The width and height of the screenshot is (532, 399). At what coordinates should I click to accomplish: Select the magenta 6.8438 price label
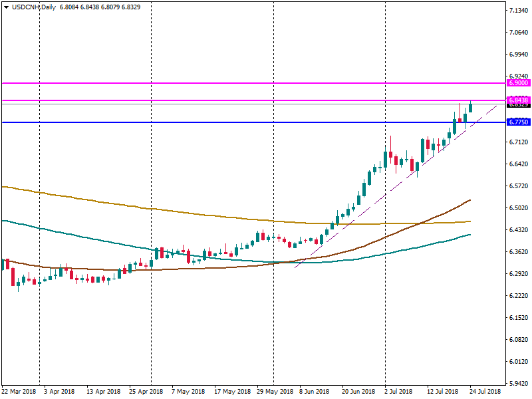pos(518,100)
